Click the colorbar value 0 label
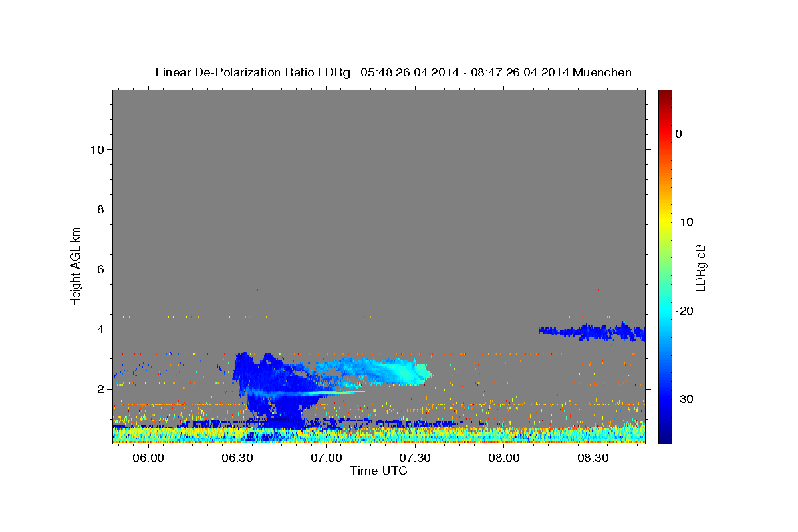The height and width of the screenshot is (532, 798). pos(679,134)
